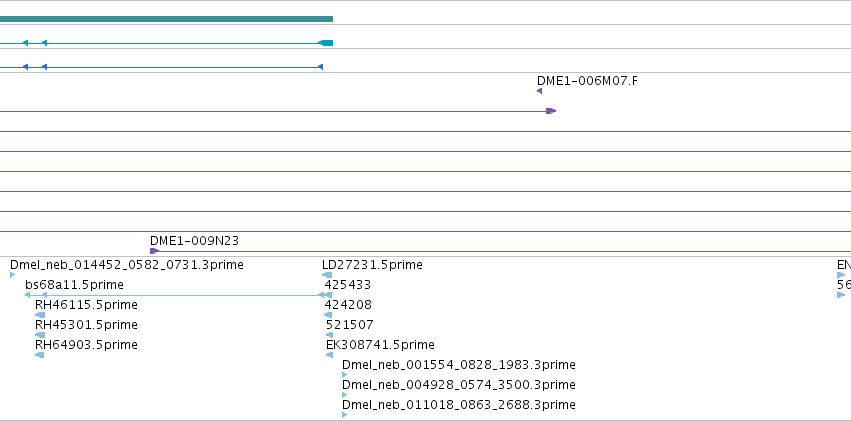Viewport: 851px width, 421px height.
Task: Select the EK308741.5prime label
Action: coord(380,345)
